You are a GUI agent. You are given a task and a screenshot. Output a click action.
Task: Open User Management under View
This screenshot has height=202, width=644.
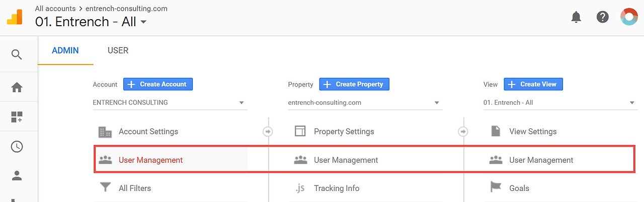point(541,160)
